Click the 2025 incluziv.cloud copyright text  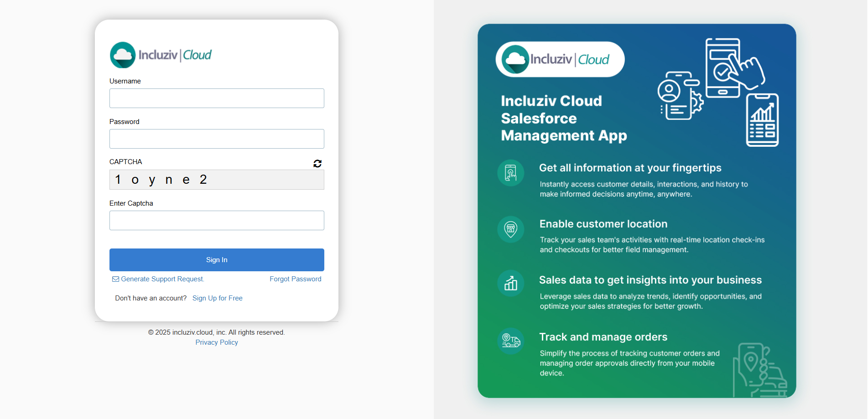pyautogui.click(x=217, y=332)
